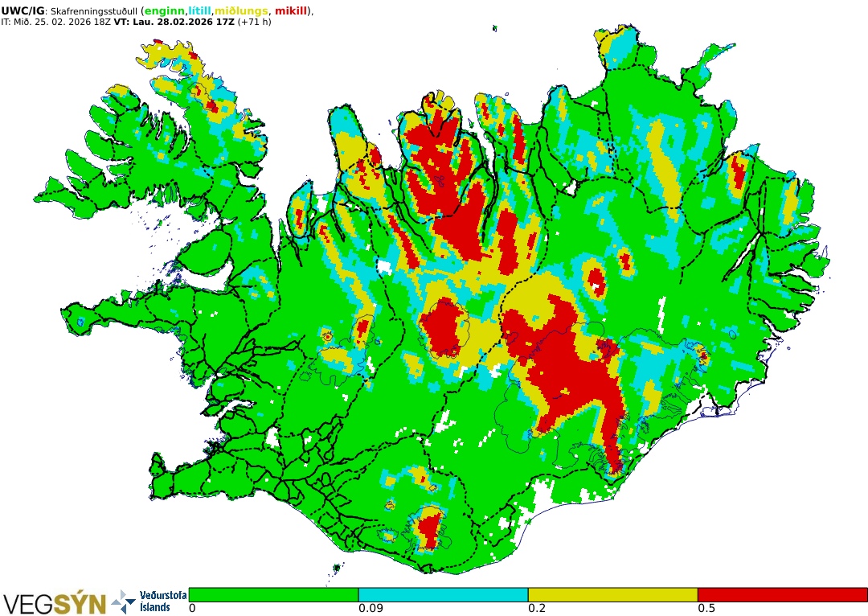Click the 'IT: Mið. 25. 02. 2026 18Z' text

[x=56, y=23]
